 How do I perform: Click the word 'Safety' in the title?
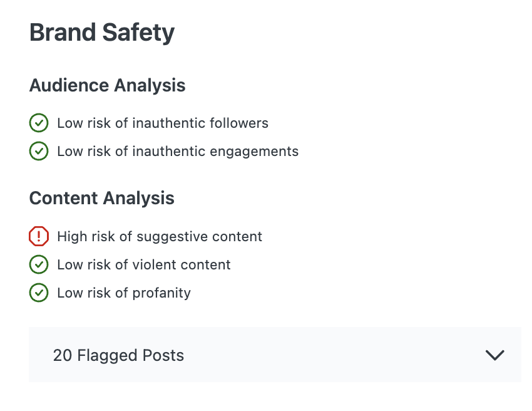point(138,33)
